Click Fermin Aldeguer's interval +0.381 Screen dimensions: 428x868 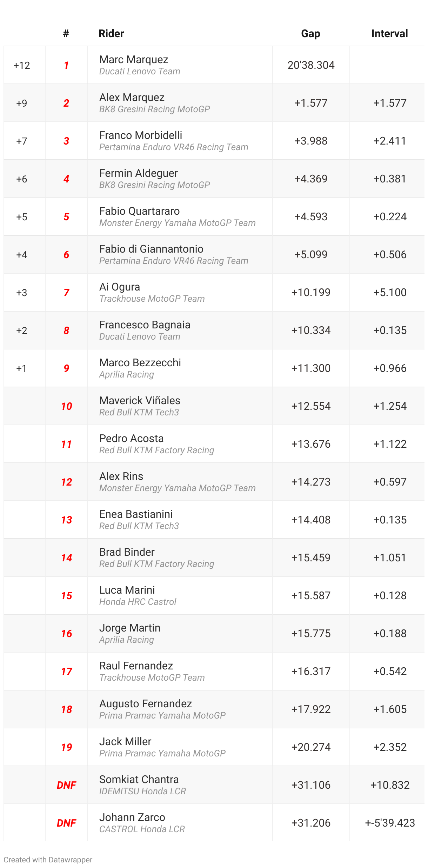tap(390, 179)
